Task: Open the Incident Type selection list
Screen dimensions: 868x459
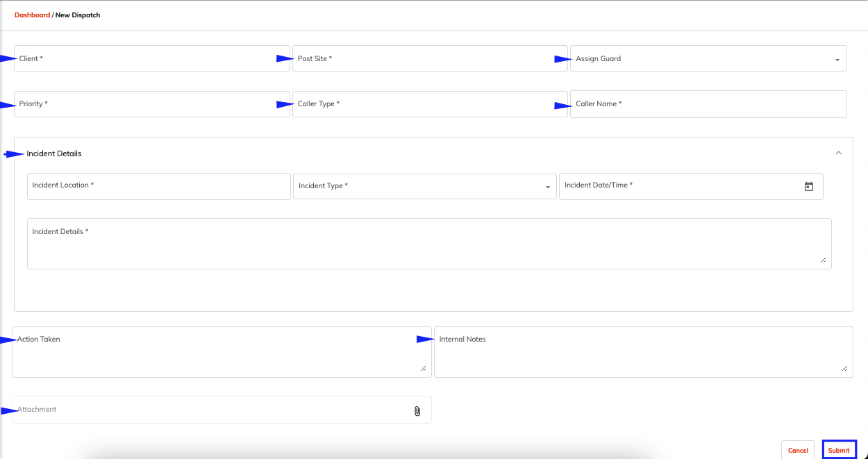Action: [425, 187]
